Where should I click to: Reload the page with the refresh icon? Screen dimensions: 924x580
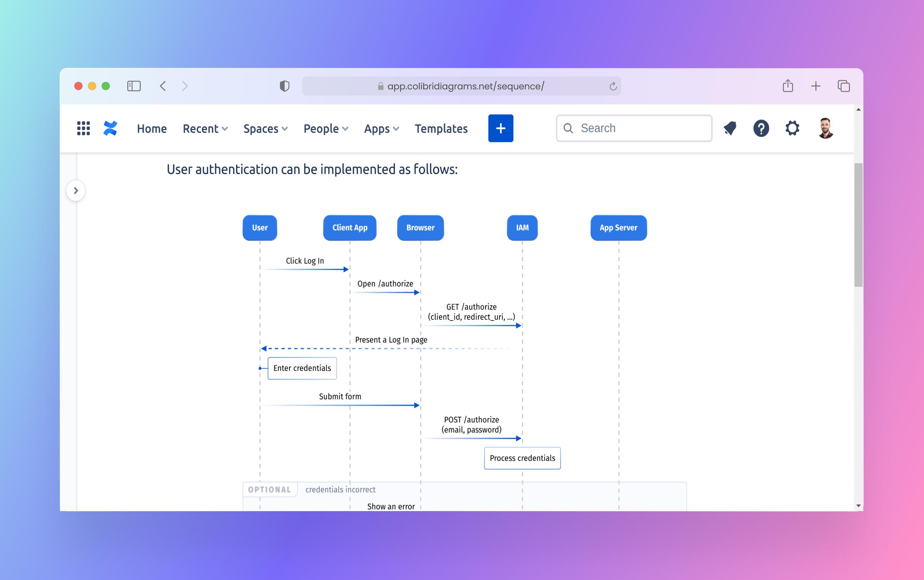pos(613,86)
